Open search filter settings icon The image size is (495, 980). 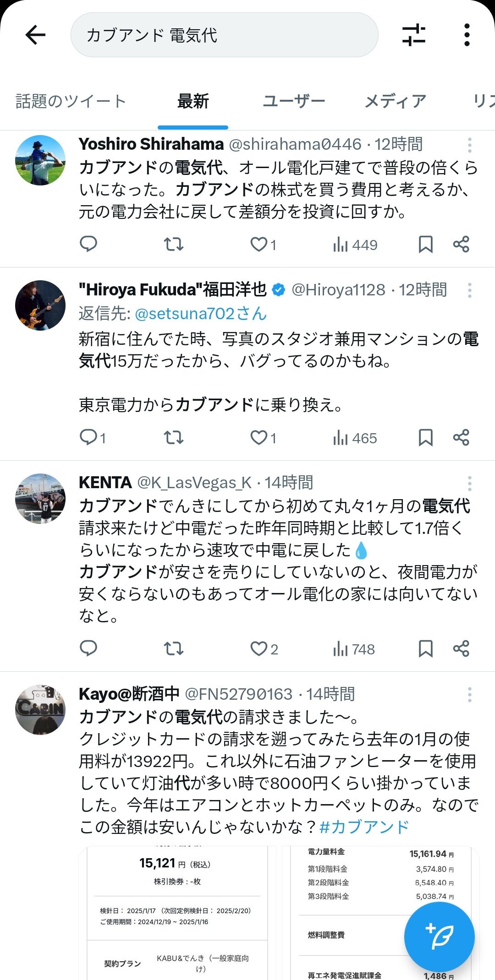click(x=413, y=35)
